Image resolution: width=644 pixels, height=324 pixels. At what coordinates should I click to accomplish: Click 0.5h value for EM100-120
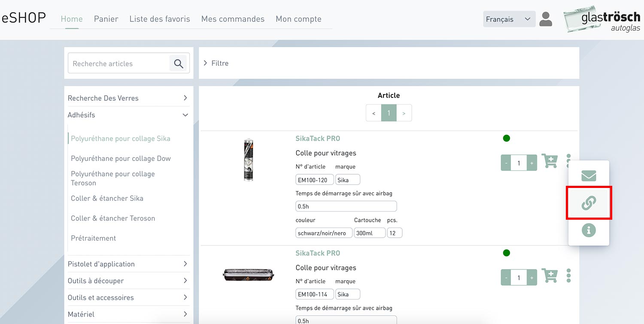click(x=346, y=206)
